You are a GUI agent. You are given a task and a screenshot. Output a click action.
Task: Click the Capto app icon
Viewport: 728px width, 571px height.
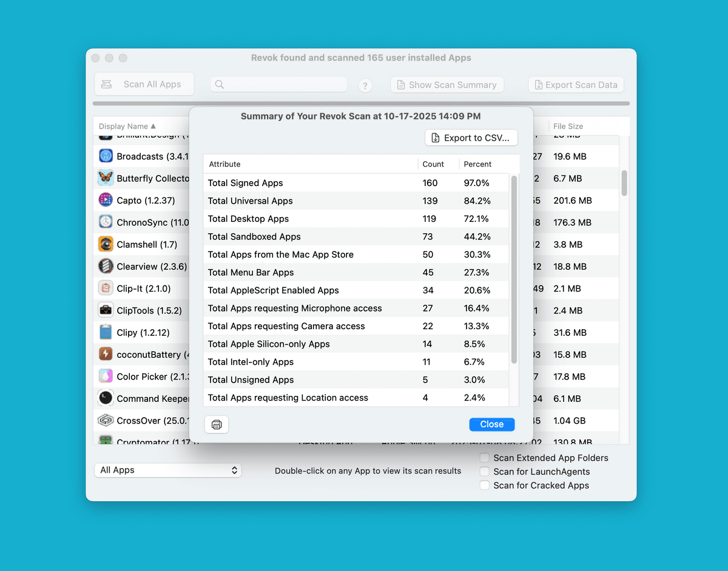[106, 200]
